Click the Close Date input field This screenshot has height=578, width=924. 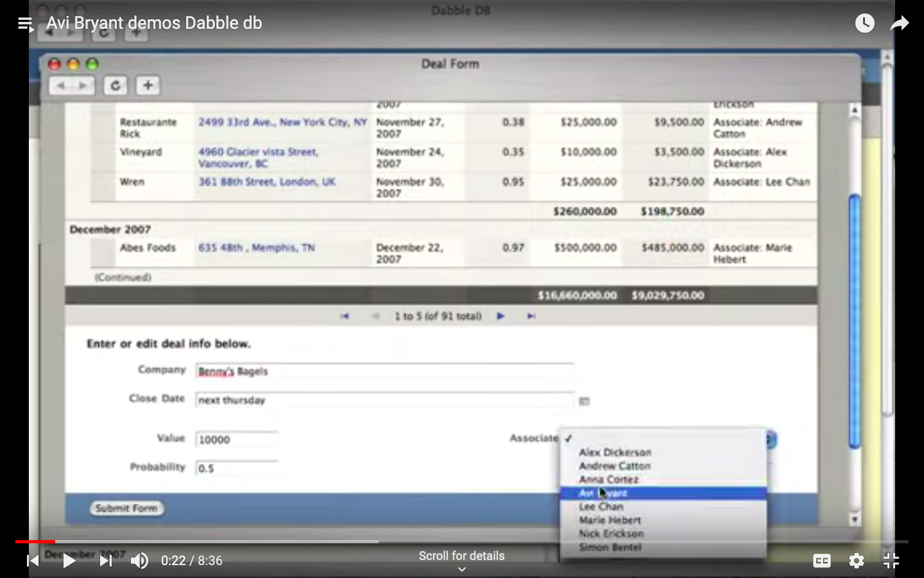[x=384, y=400]
